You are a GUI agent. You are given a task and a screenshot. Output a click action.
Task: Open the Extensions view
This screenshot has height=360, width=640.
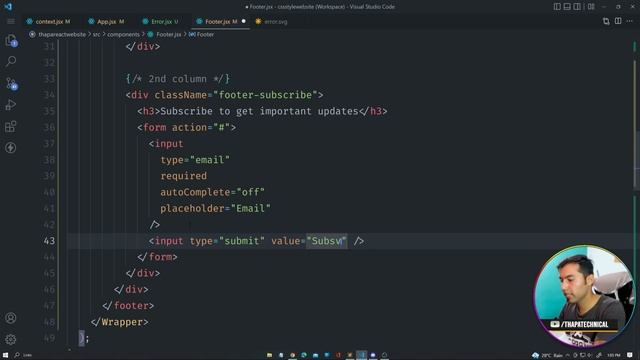click(11, 126)
